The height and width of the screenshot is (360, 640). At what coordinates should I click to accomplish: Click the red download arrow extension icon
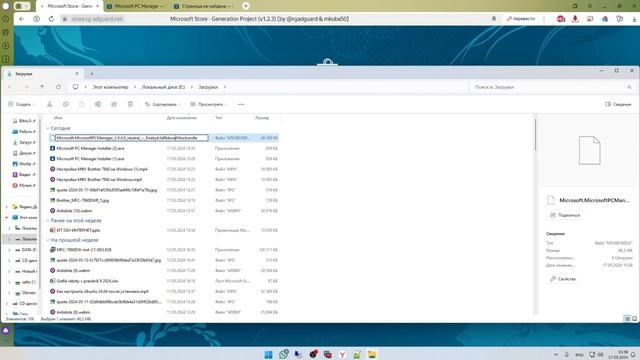(575, 19)
